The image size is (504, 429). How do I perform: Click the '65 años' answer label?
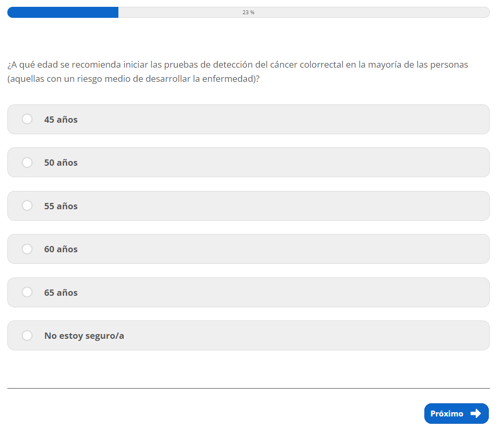point(61,293)
